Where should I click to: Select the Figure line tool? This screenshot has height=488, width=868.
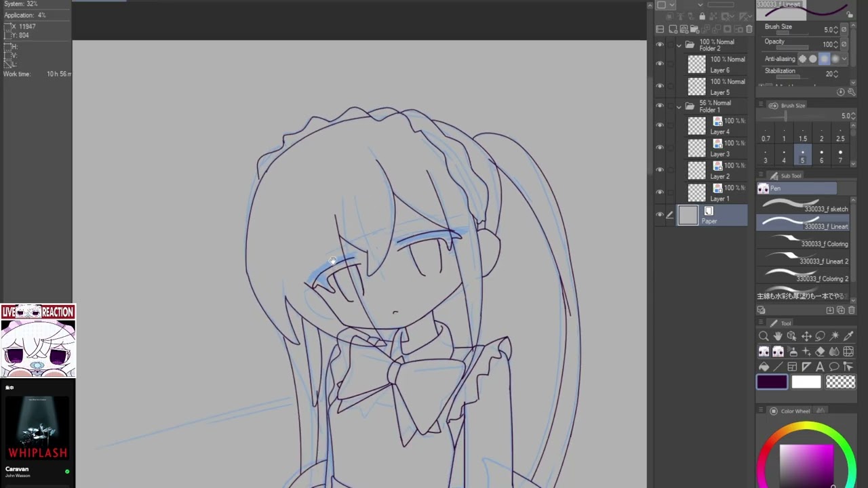(x=778, y=367)
